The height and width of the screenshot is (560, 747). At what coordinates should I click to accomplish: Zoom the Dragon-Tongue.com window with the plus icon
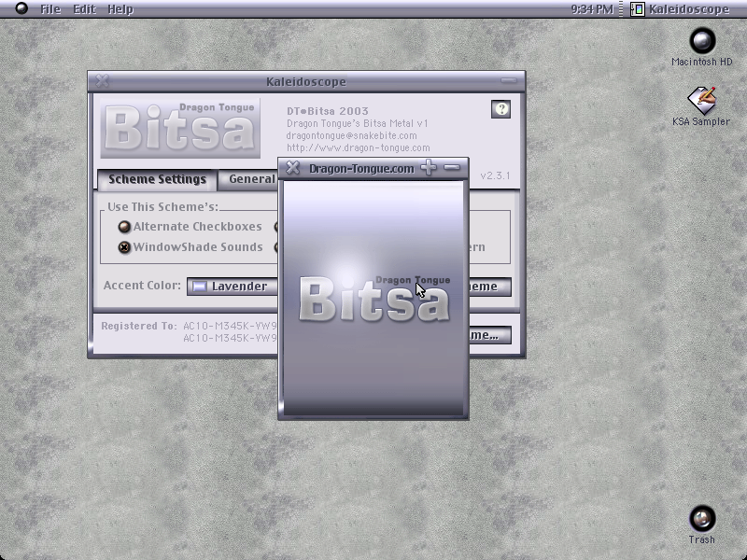pos(429,168)
